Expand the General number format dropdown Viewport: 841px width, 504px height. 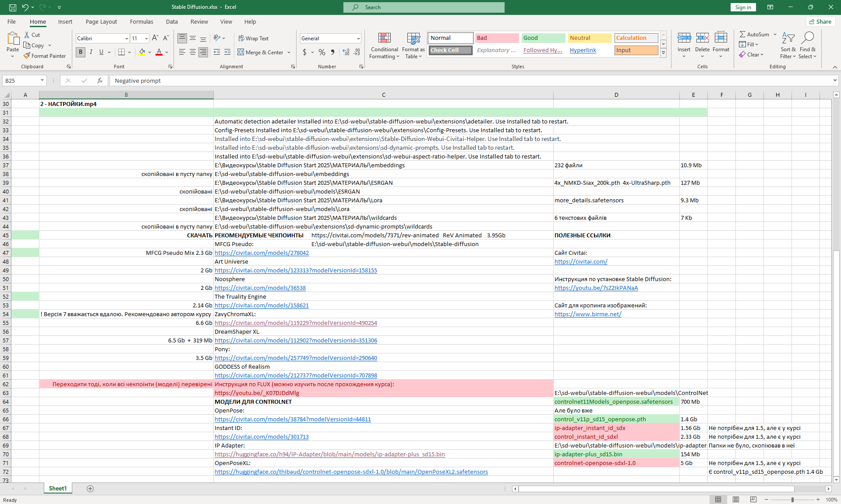(358, 39)
